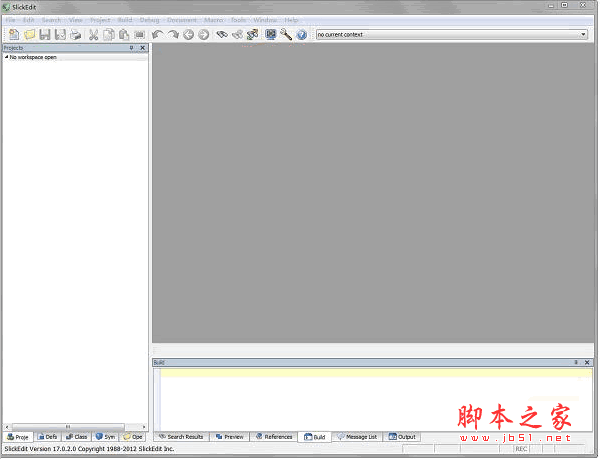Click Projects panel scroll right arrow
Screen dimensions: 600x459
pyautogui.click(x=143, y=426)
